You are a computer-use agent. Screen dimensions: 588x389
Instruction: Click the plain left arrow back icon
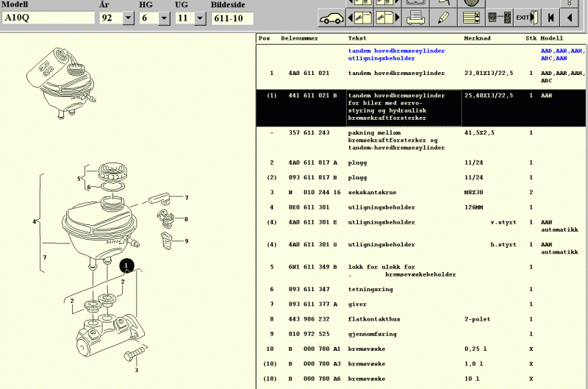(571, 17)
